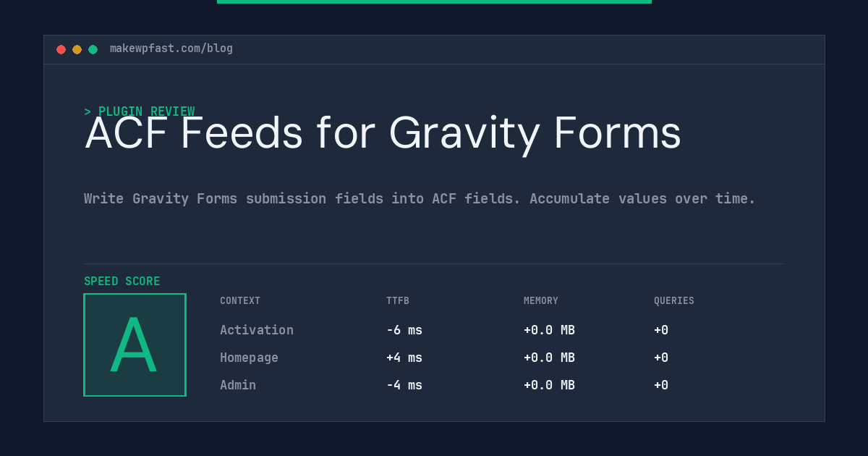The height and width of the screenshot is (456, 868).
Task: Click the Homepage row memory value
Action: (549, 358)
